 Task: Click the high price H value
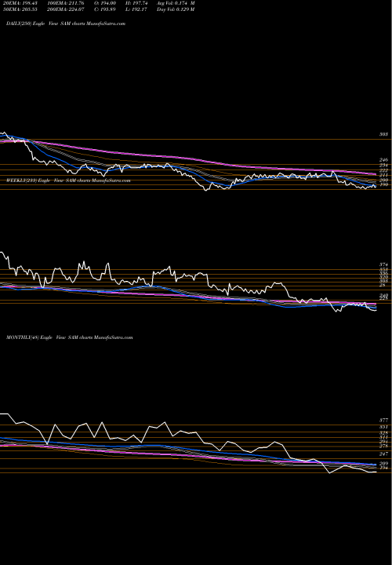135,3
